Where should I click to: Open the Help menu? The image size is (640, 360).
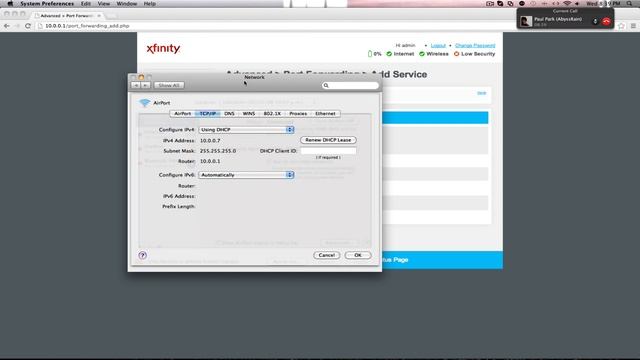150,4
